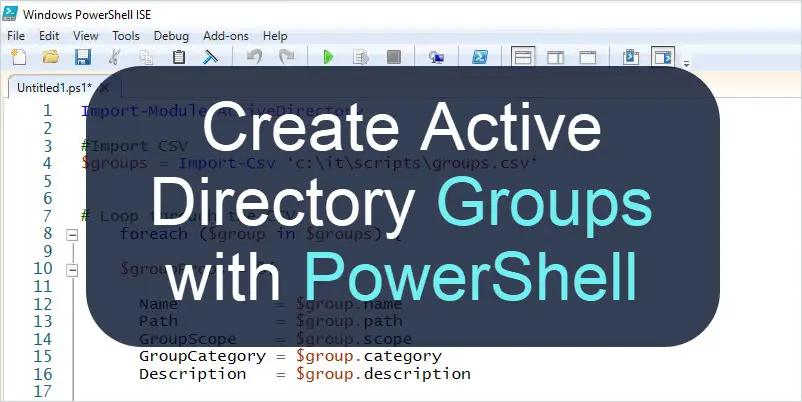Screen dimensions: 802x402
Task: Show script pane maximized layout
Action: click(588, 57)
